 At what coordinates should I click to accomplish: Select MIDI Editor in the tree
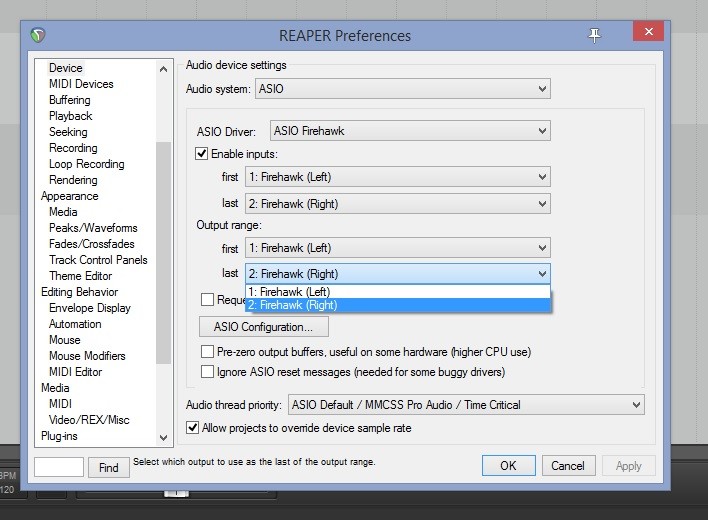point(75,372)
